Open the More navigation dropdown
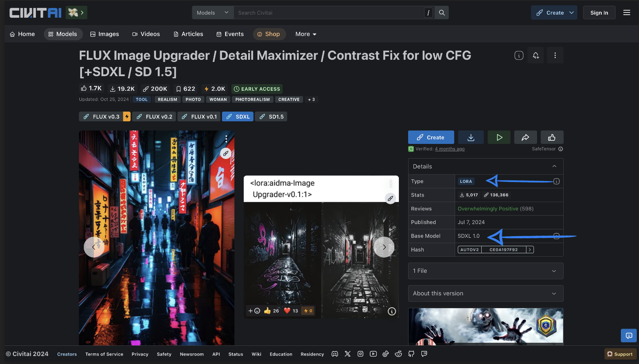The width and height of the screenshot is (639, 364). coord(306,34)
